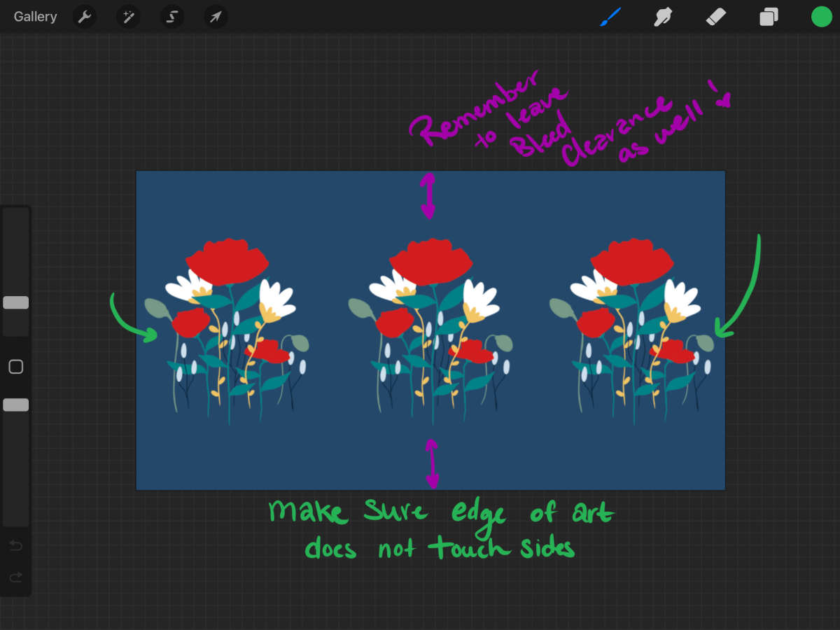This screenshot has height=630, width=840.
Task: Click the brush opacity slider handle
Action: 15,405
